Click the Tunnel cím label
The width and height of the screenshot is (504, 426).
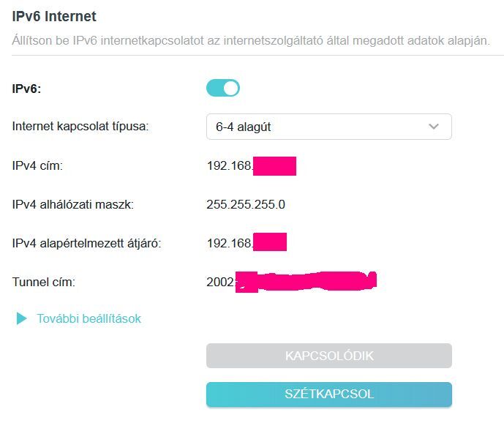[44, 280]
